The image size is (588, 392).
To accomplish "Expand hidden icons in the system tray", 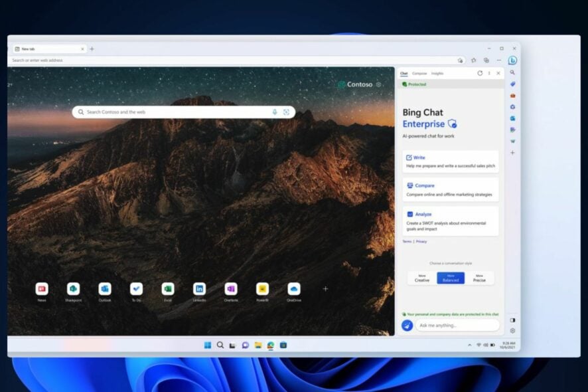I will (x=469, y=345).
